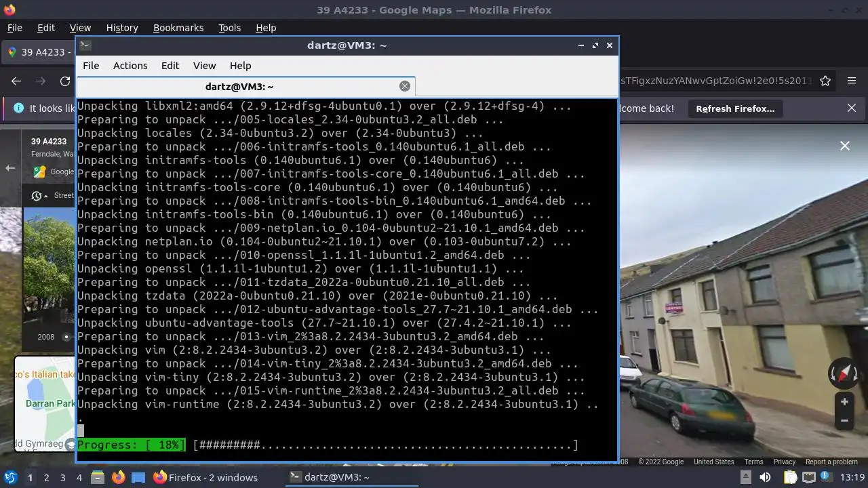Launch Firefox from taskbar quick launcher
Screen dimensions: 868x488
(118, 477)
